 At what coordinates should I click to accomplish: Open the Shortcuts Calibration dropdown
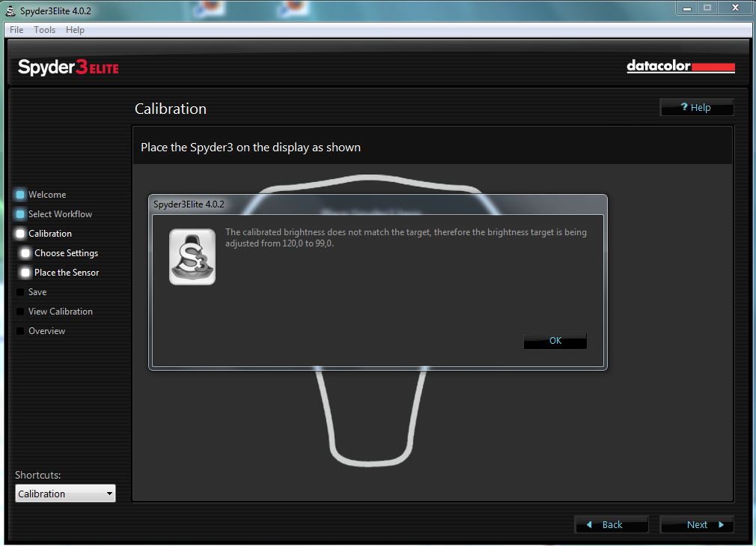pos(65,494)
